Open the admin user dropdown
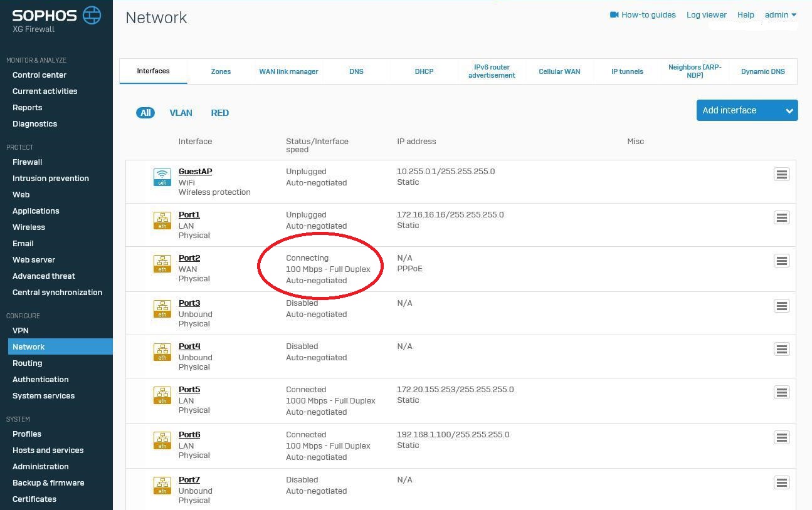 point(780,15)
